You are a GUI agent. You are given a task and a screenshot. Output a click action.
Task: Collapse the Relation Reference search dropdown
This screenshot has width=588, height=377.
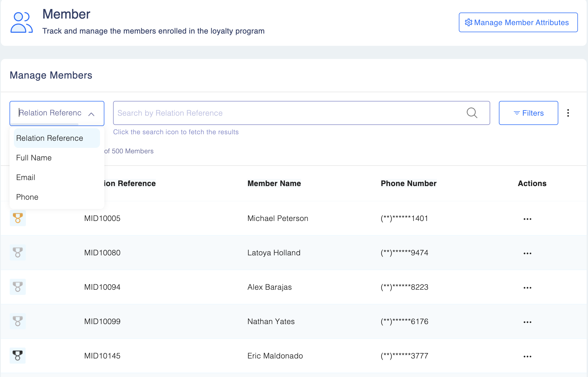point(91,114)
